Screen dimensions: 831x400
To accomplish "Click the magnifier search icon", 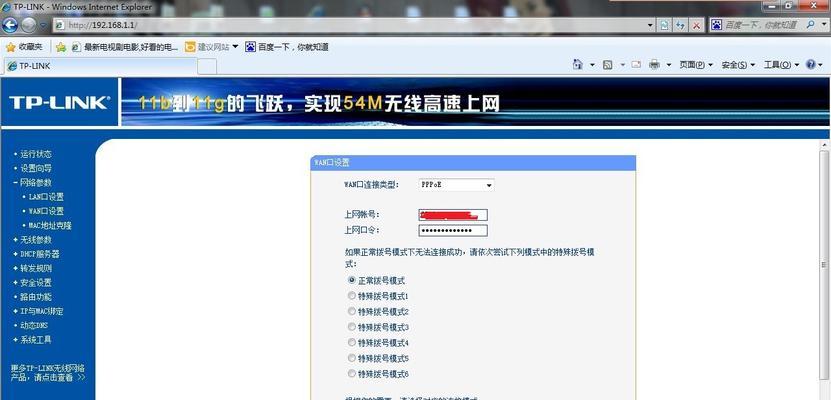I will 810,24.
